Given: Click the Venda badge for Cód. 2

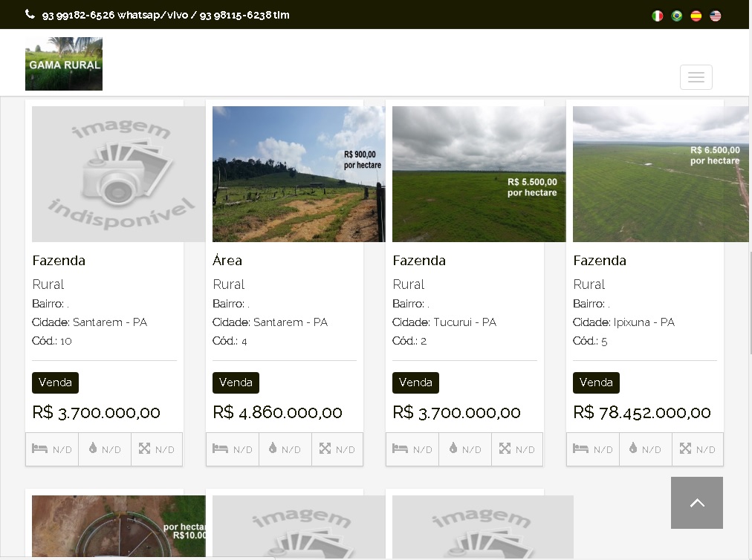Looking at the screenshot, I should 415,382.
